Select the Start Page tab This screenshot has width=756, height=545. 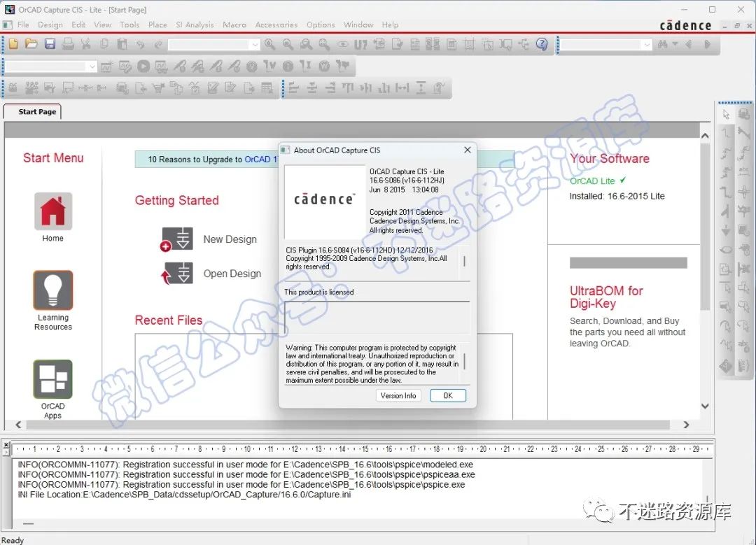pos(33,111)
